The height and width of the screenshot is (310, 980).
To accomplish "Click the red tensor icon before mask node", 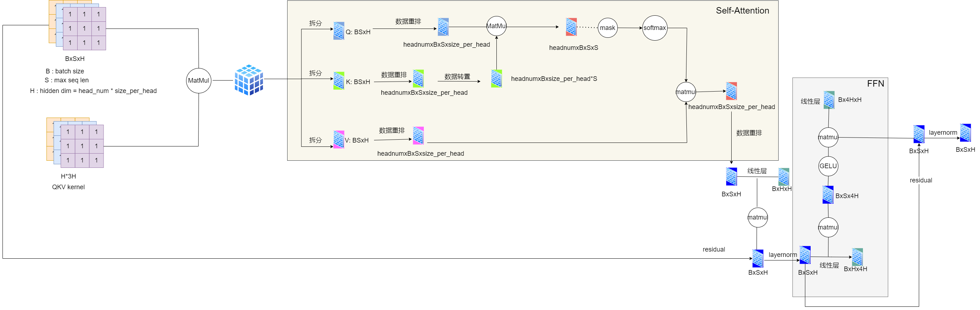I will pyautogui.click(x=571, y=27).
